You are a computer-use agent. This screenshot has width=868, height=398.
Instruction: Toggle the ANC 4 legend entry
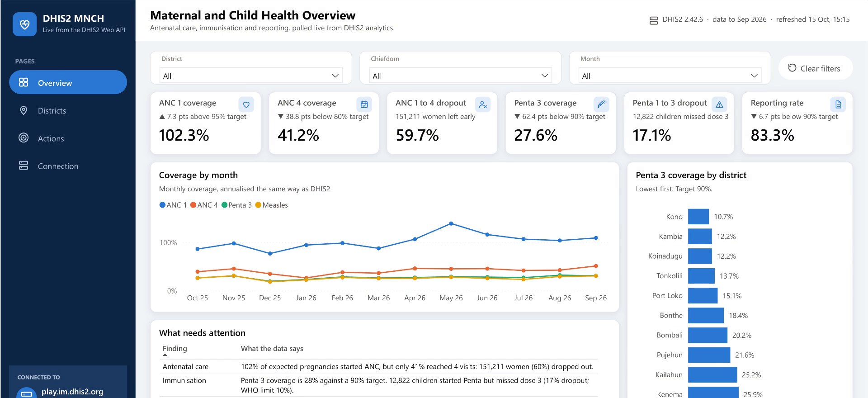[204, 205]
